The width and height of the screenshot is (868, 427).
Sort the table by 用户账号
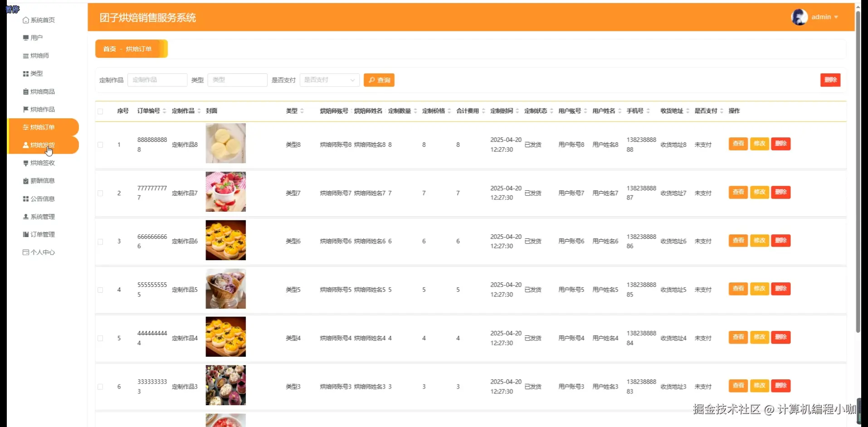[x=585, y=111]
